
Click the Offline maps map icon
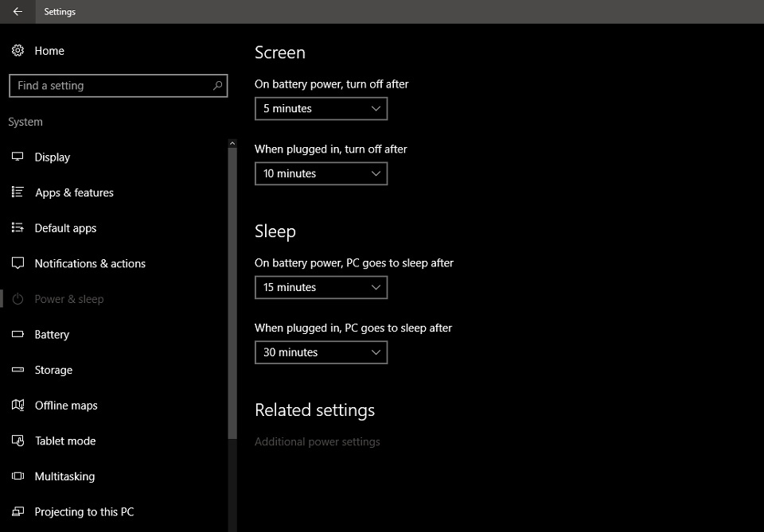pos(18,405)
